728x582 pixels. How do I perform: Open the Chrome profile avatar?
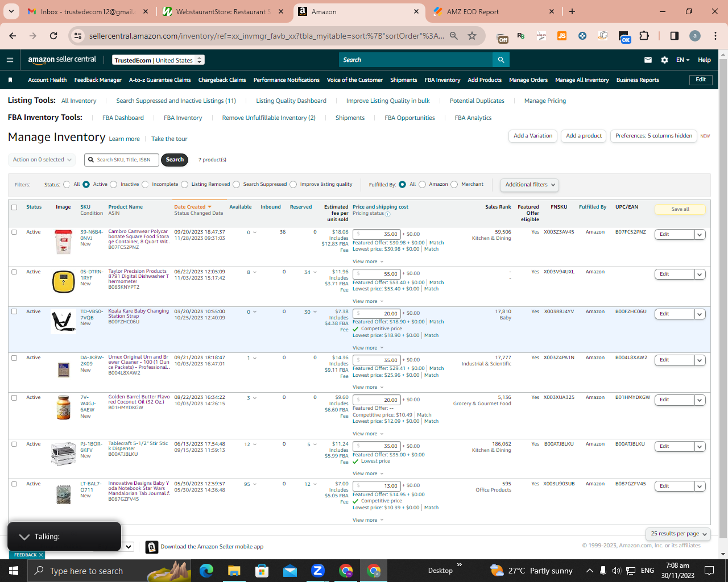pos(695,36)
